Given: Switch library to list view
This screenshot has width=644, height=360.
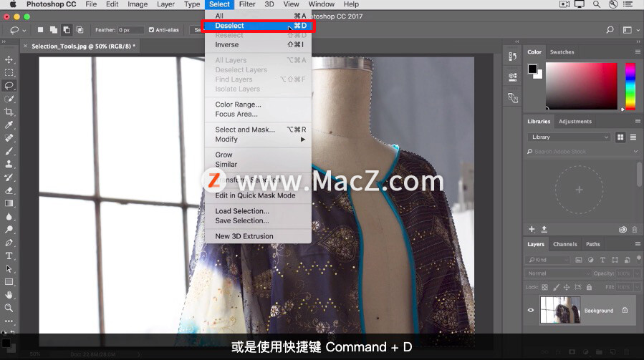Looking at the screenshot, I should click(633, 137).
